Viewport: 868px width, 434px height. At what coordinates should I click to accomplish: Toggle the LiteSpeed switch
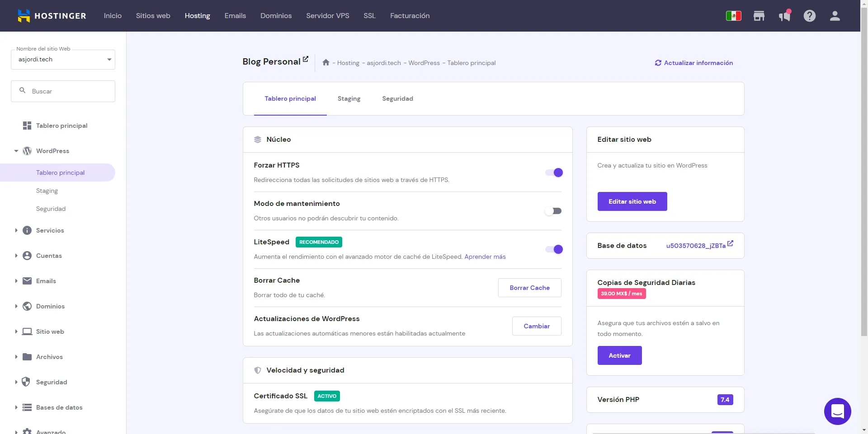coord(554,249)
